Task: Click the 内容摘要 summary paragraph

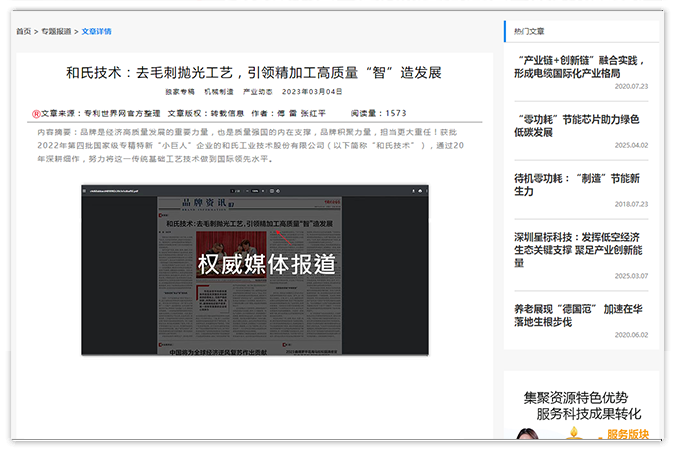Action: (x=251, y=145)
